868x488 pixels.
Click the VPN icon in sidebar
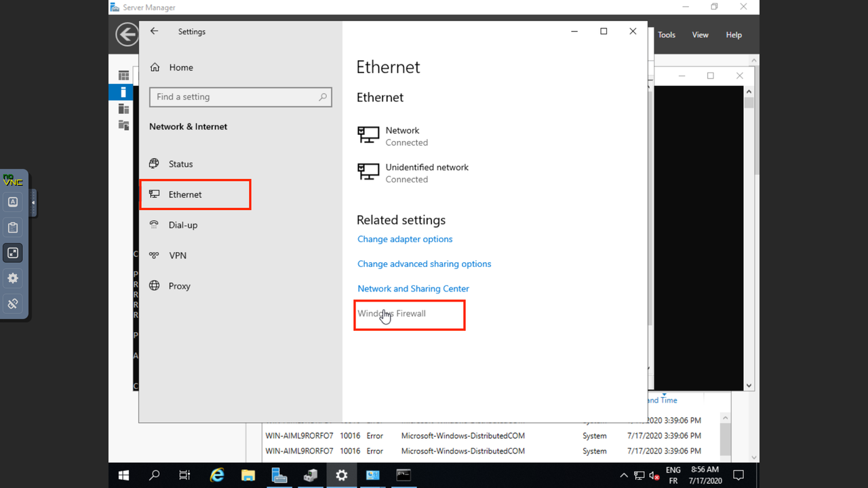coord(155,256)
